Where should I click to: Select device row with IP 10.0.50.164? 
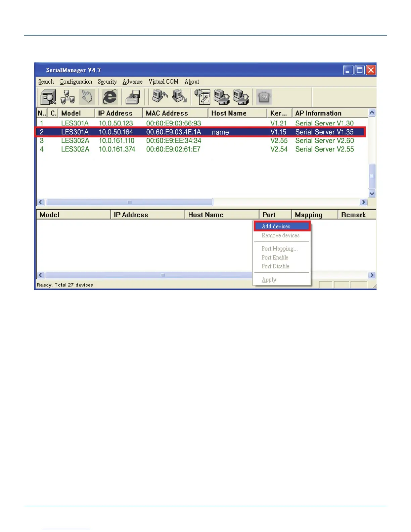click(200, 132)
